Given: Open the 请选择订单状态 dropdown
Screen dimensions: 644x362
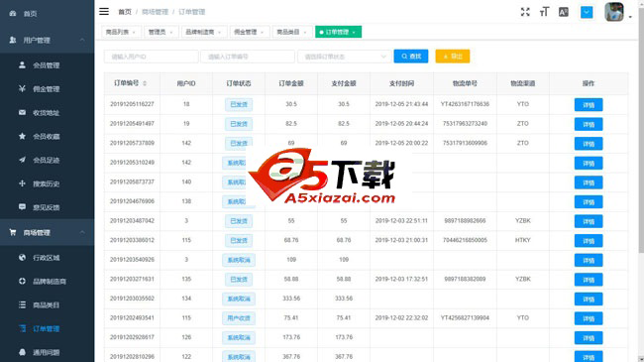Looking at the screenshot, I should [344, 57].
